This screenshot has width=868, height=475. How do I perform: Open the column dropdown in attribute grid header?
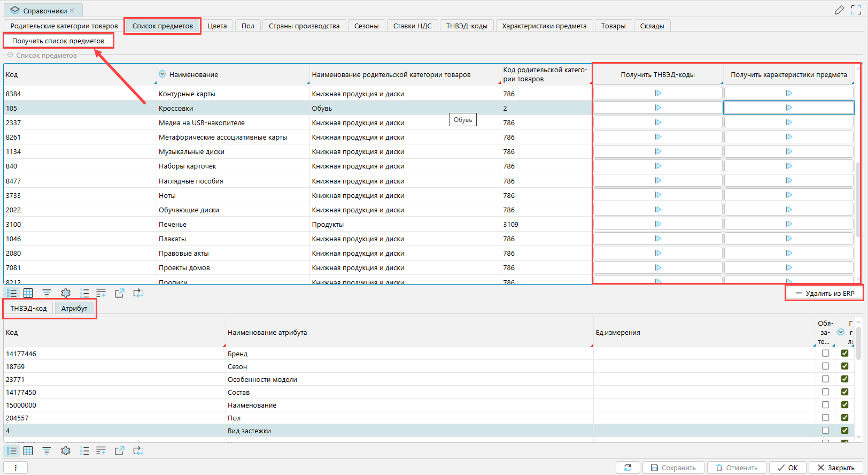(x=841, y=332)
